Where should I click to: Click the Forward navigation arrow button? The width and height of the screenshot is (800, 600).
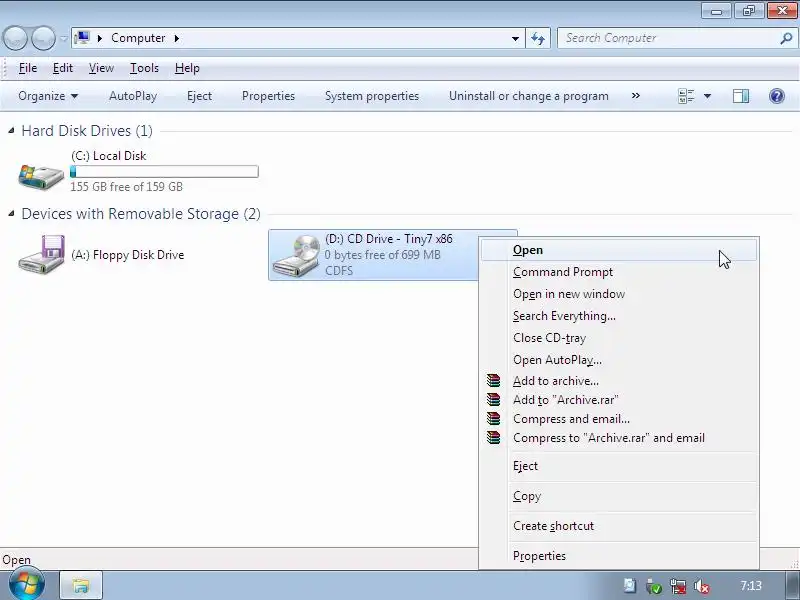click(44, 38)
